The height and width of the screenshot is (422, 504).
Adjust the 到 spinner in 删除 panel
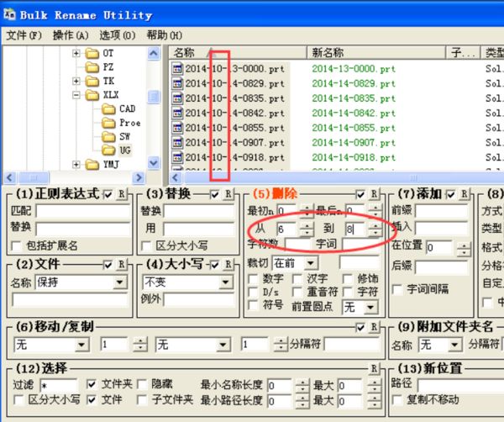pyautogui.click(x=375, y=229)
